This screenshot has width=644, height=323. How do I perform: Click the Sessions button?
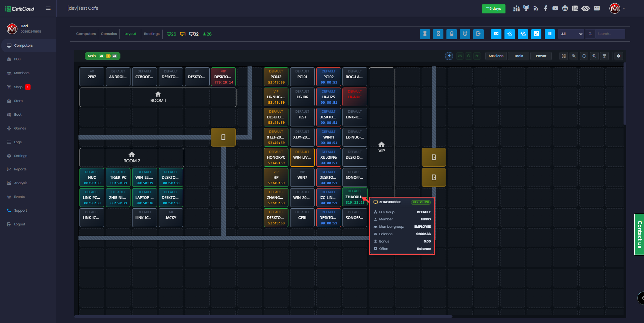coord(496,56)
